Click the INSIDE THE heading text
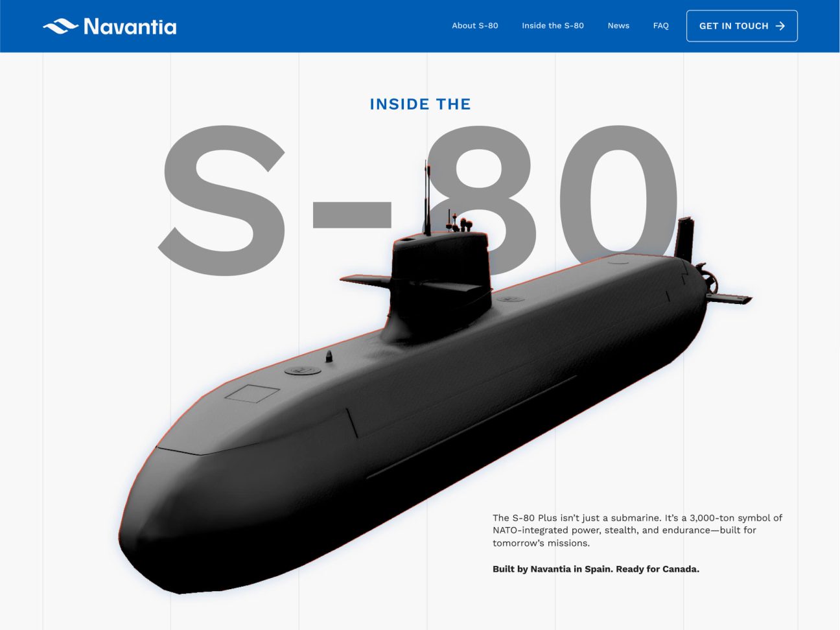The image size is (840, 630). coord(420,104)
